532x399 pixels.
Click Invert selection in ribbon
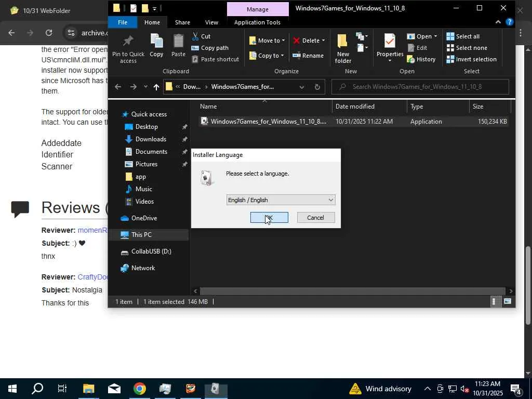point(471,59)
